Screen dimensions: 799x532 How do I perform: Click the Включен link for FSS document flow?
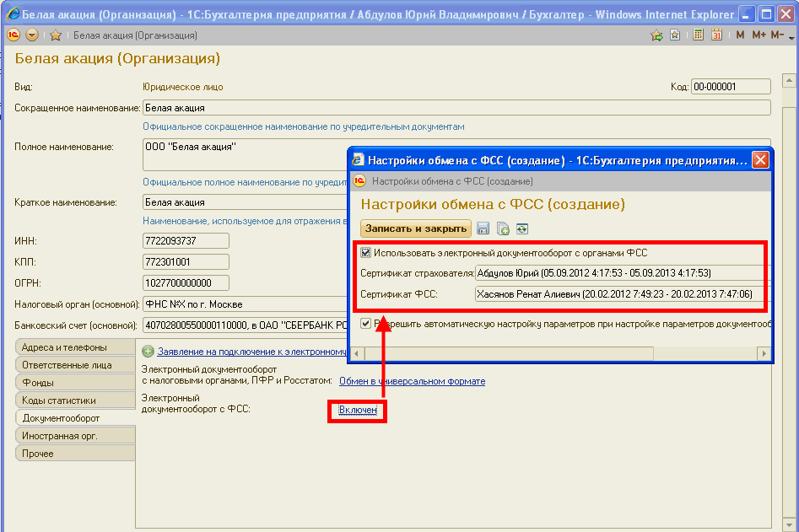[x=358, y=410]
